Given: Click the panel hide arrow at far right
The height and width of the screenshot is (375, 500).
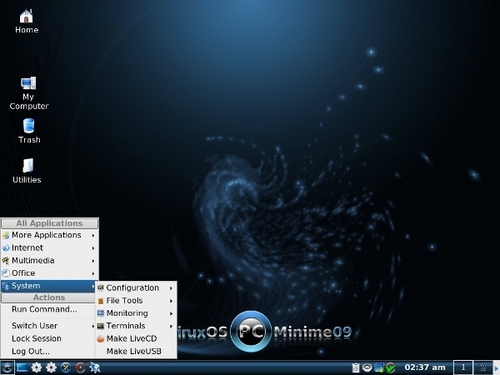Looking at the screenshot, I should click(x=497, y=368).
